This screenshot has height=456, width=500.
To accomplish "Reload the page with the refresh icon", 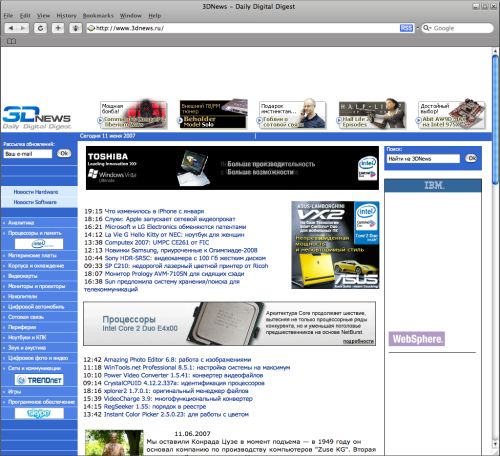I will 40,28.
